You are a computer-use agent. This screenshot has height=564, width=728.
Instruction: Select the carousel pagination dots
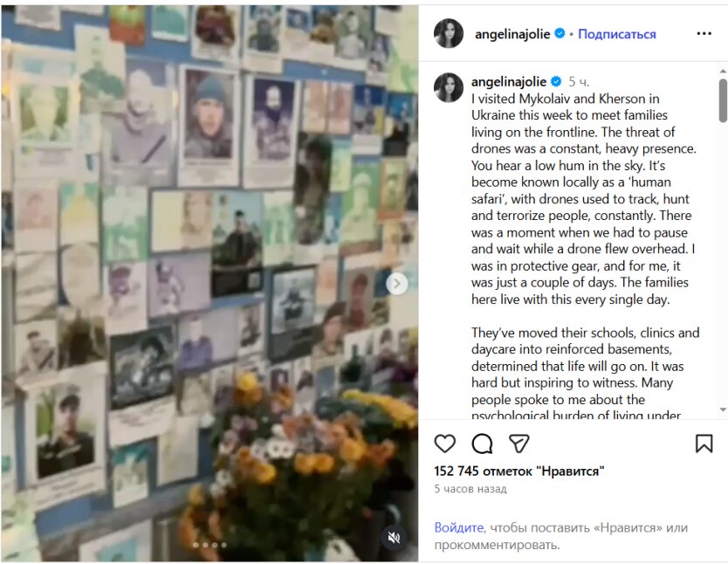click(209, 545)
